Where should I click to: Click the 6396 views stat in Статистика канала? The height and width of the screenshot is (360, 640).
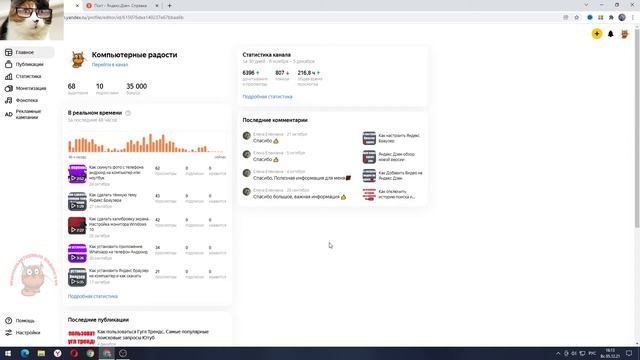point(248,73)
